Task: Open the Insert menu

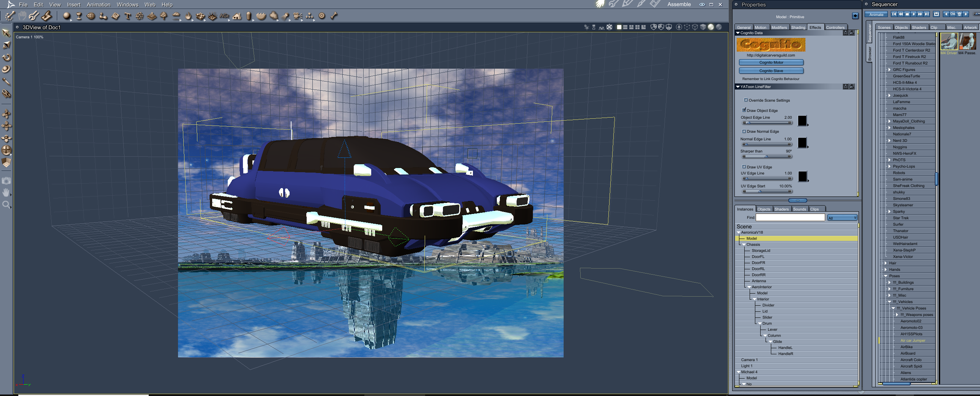Action: (74, 5)
